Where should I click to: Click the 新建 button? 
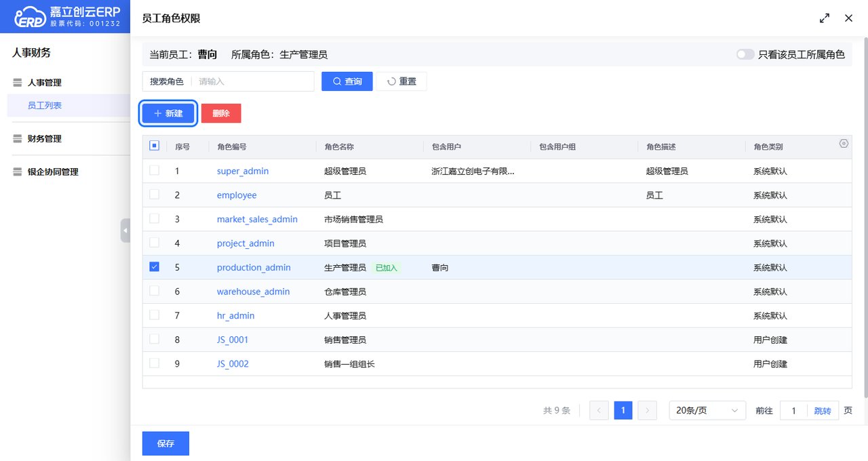click(x=168, y=113)
